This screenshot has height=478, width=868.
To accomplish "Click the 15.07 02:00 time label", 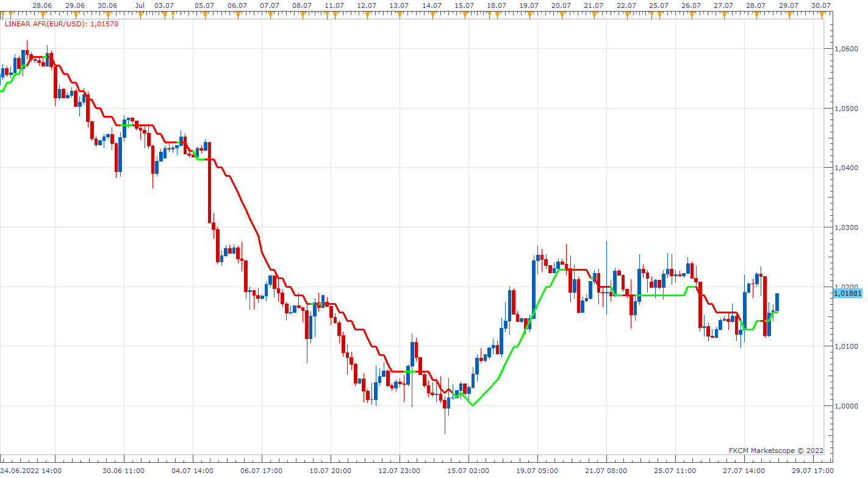I will [468, 471].
